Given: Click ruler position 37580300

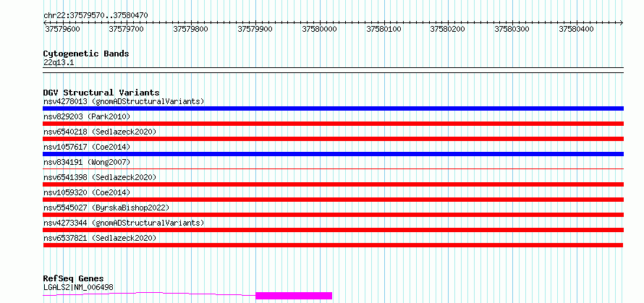Looking at the screenshot, I should point(512,29).
